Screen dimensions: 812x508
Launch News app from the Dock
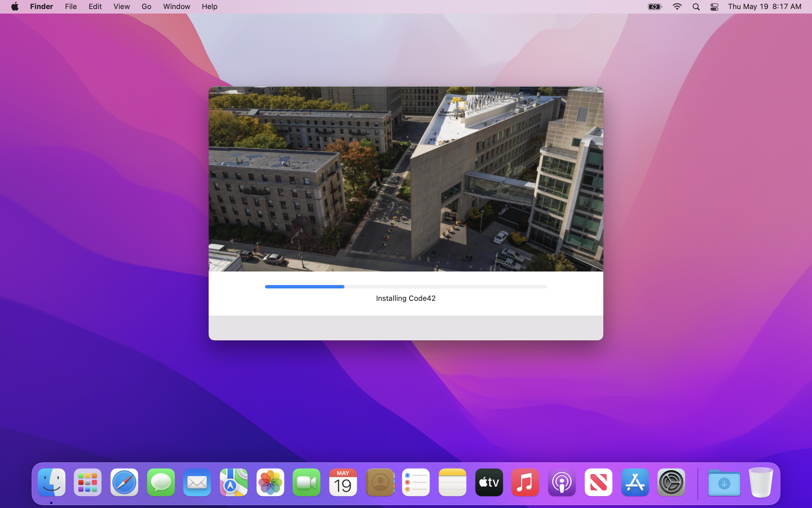598,482
